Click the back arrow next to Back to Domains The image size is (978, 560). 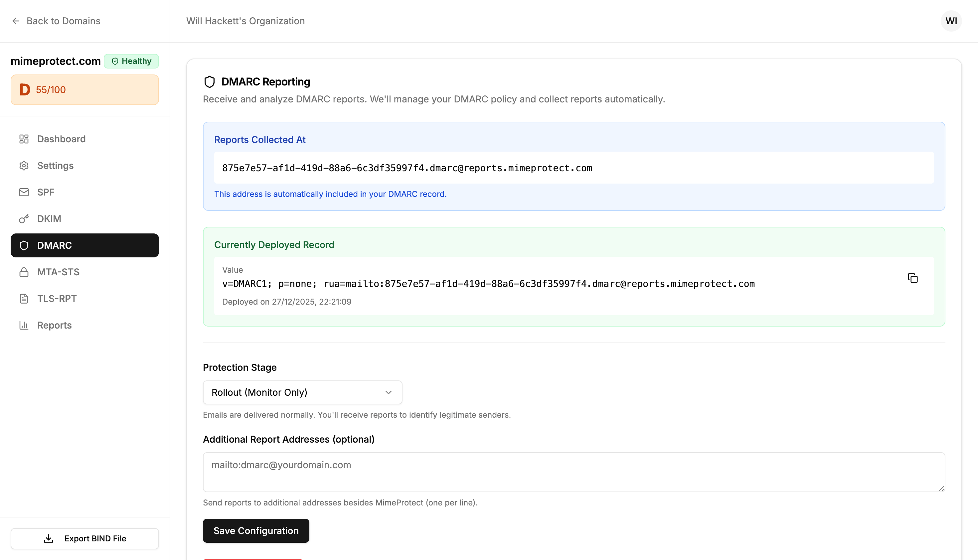[x=16, y=21]
